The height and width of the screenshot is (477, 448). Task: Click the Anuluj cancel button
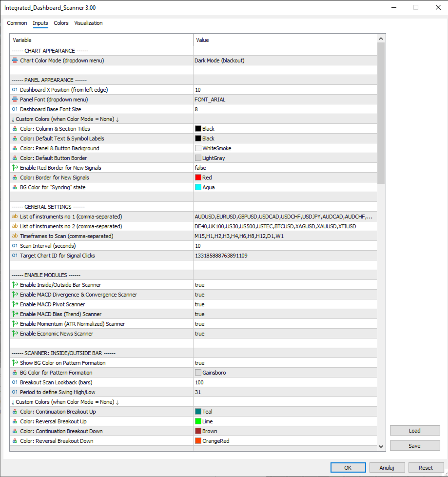point(387,468)
